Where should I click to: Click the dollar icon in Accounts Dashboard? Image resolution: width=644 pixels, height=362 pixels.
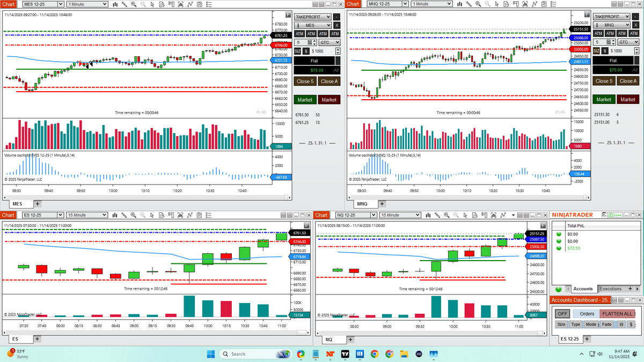tap(631, 324)
